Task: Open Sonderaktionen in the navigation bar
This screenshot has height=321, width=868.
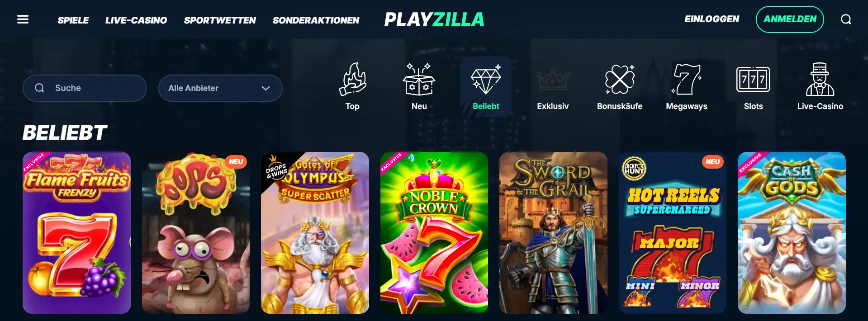Action: pos(316,20)
